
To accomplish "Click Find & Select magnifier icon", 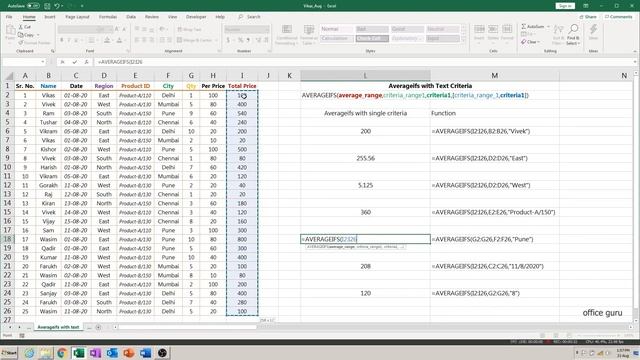I will [x=573, y=29].
